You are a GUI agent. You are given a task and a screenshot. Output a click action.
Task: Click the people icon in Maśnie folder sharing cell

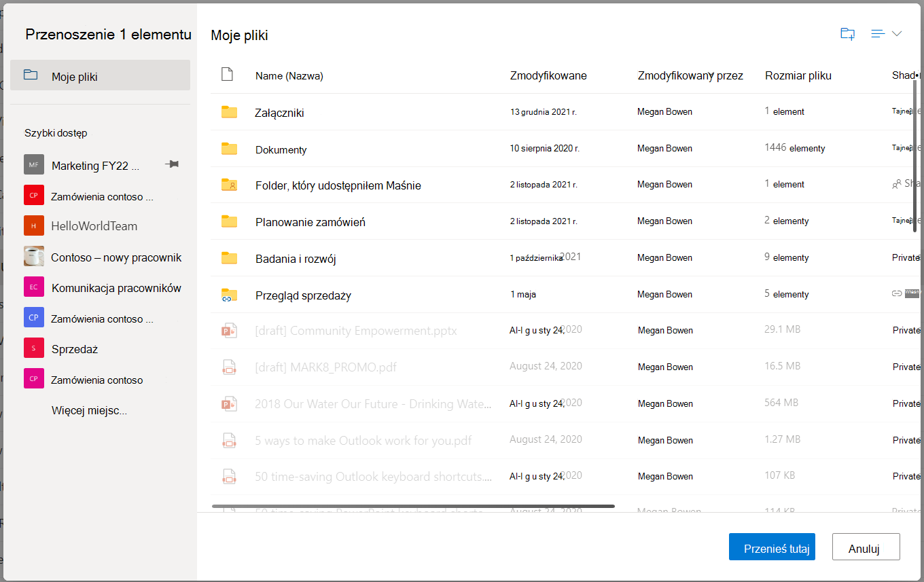(897, 183)
